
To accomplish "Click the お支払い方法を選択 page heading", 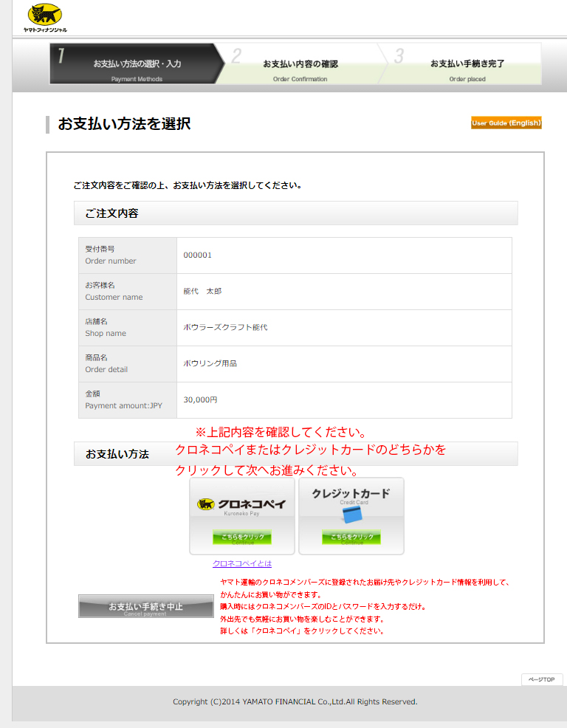I will click(x=124, y=123).
